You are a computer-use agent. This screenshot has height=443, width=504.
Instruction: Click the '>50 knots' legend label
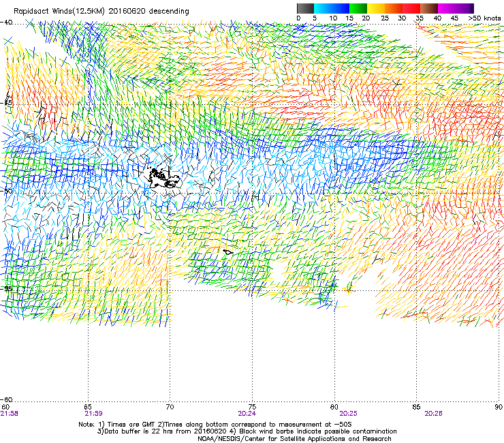(x=484, y=18)
